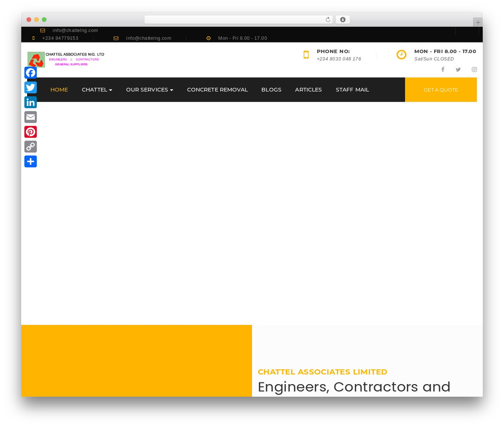Viewport: 504px width, 427px height.
Task: Share via the LinkedIn sidebar icon
Action: 31,102
